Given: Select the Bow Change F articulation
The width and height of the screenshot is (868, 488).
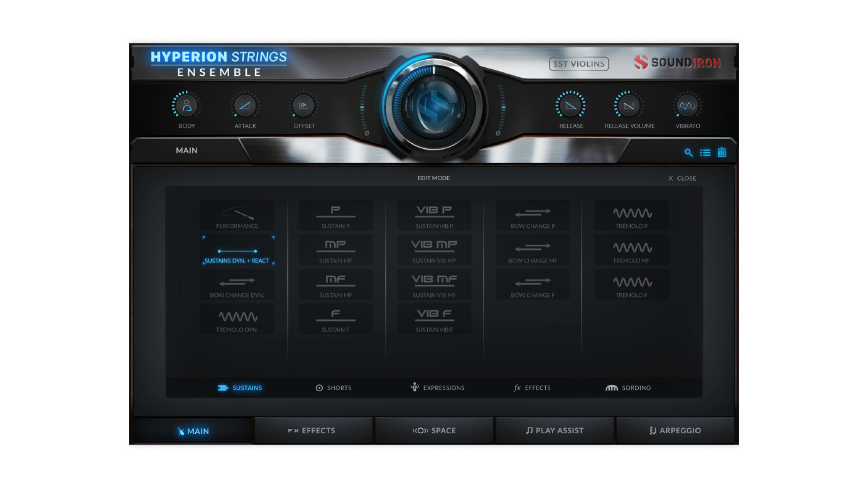Looking at the screenshot, I should point(533,285).
